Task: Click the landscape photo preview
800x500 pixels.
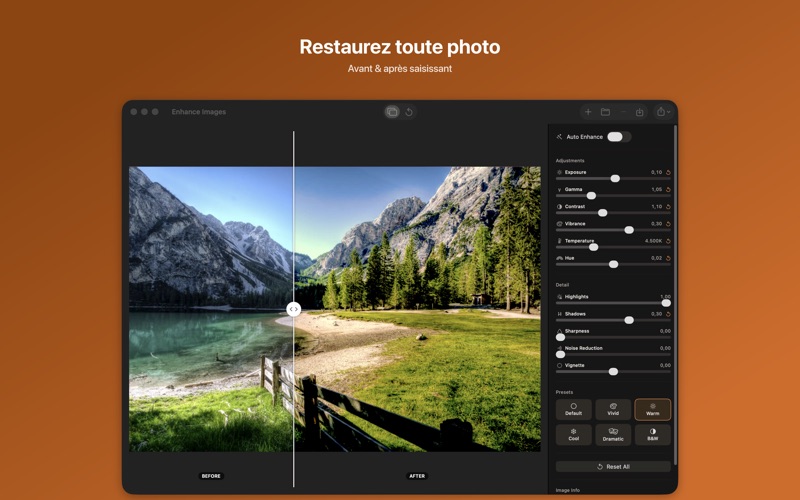Action: [x=335, y=309]
